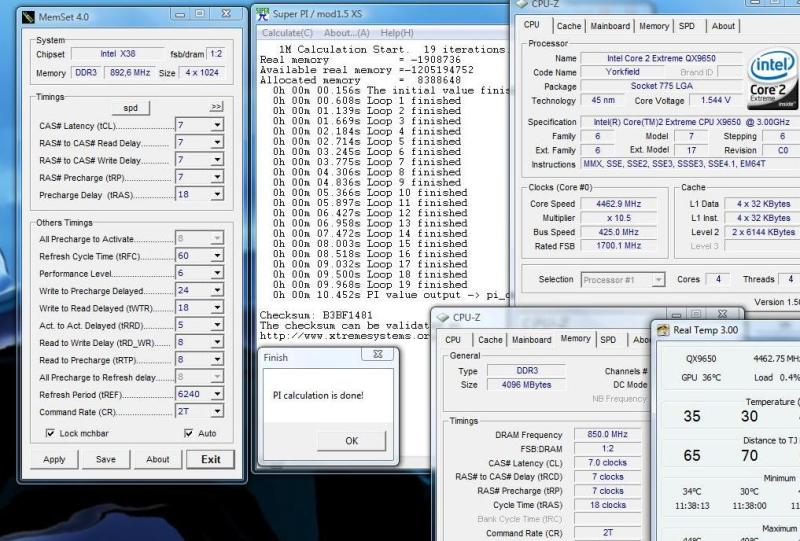Image resolution: width=800 pixels, height=541 pixels.
Task: Click the DRAM Frequency 850.0 MHz value
Action: 607,434
